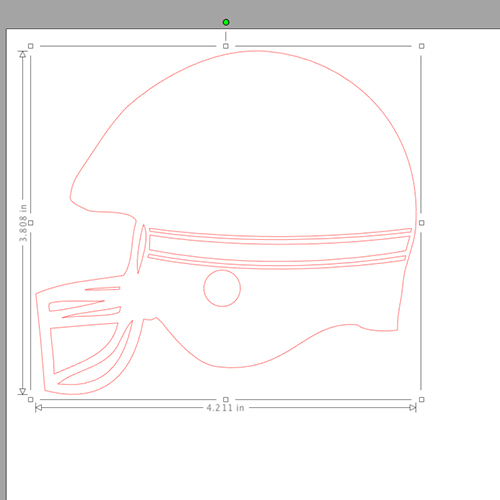Click the top arrowhead of height dimension line
The image size is (500, 500).
[x=23, y=54]
